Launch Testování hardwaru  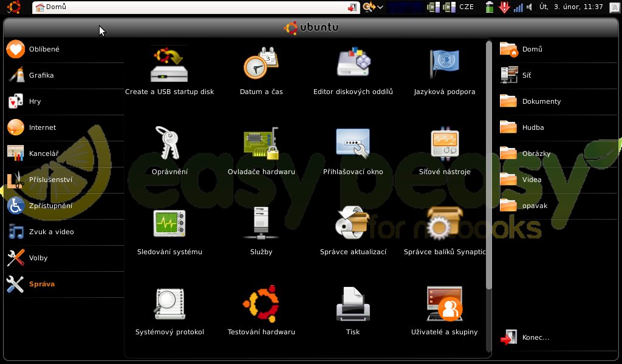point(261,311)
